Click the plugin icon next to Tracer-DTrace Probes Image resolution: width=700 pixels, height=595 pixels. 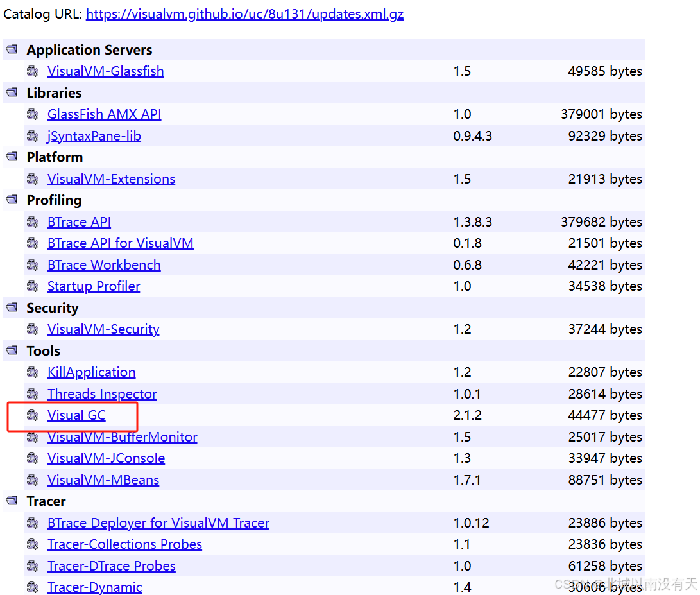(33, 565)
